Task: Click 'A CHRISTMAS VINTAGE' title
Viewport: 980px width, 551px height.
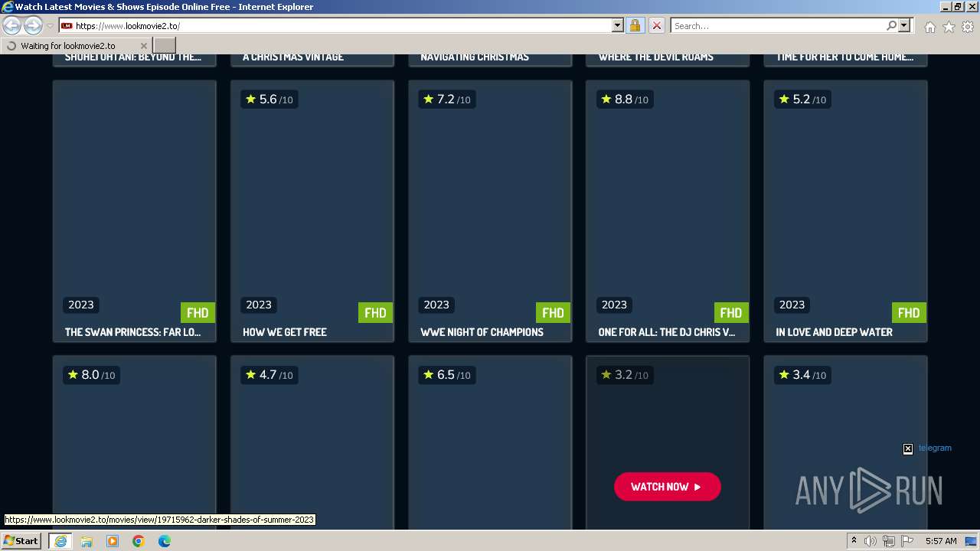Action: click(x=293, y=57)
